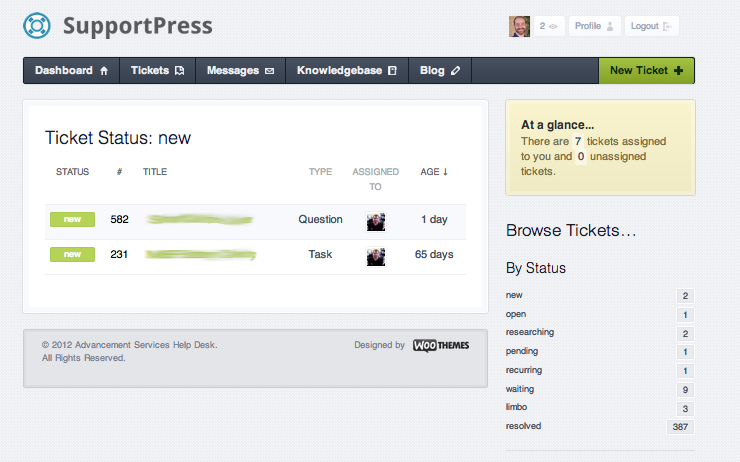Screen dimensions: 740x462
Task: Go to the Dashboard menu item
Action: pyautogui.click(x=71, y=70)
